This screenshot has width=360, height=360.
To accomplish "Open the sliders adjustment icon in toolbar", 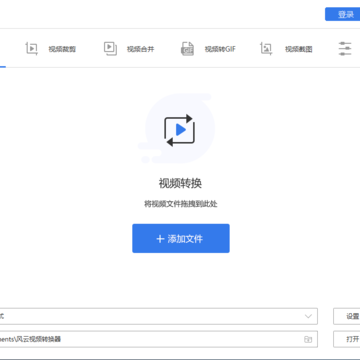I will point(345,49).
